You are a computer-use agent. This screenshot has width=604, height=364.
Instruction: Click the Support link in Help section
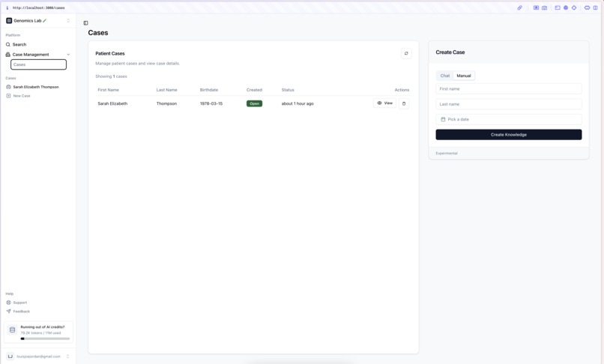(x=20, y=303)
